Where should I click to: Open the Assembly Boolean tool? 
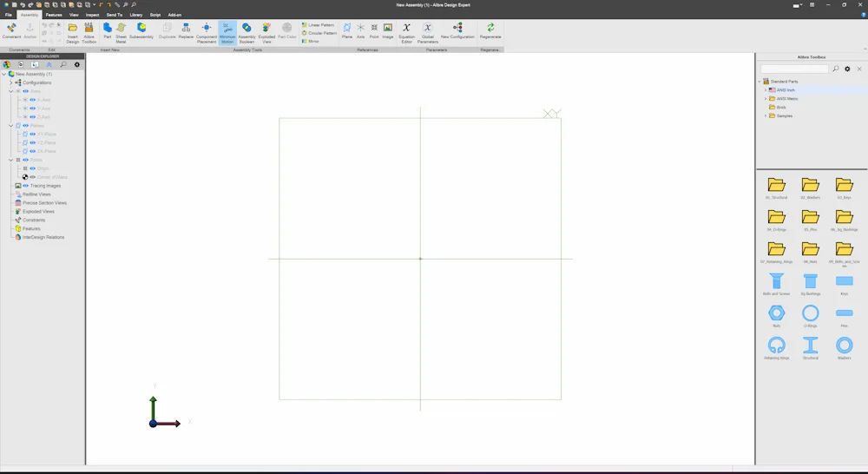(x=247, y=33)
